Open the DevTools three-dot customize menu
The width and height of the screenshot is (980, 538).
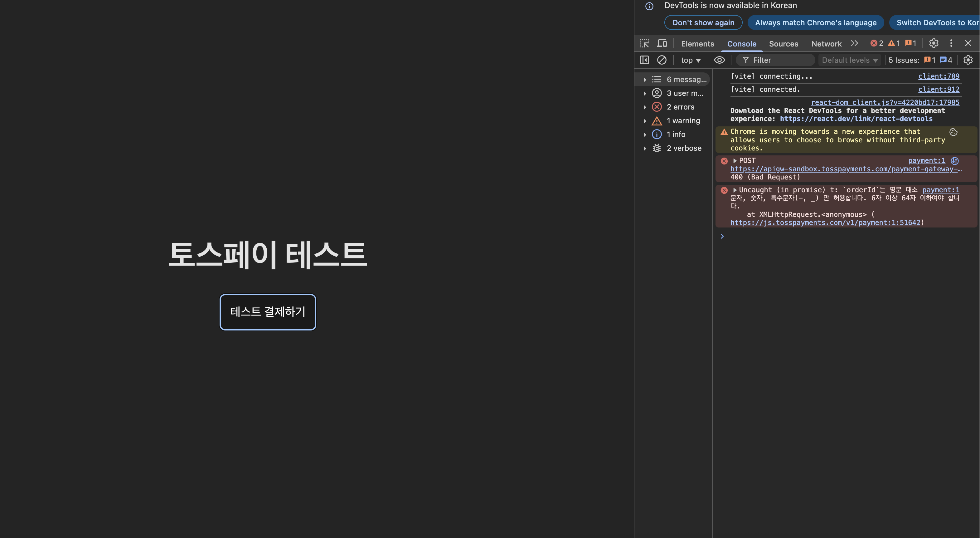coord(951,43)
